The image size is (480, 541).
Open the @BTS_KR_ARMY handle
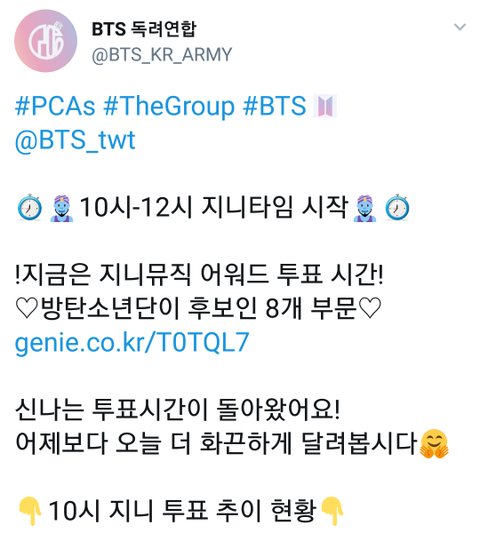pos(161,55)
